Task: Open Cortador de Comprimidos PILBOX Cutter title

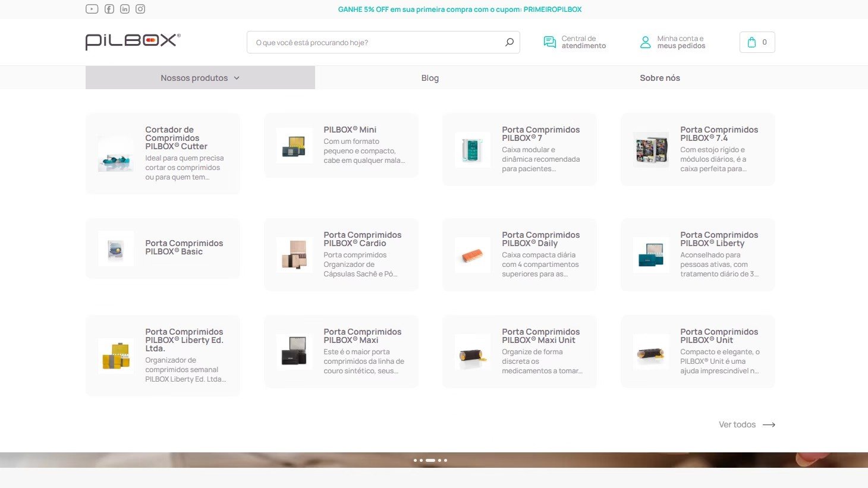Action: [x=177, y=138]
